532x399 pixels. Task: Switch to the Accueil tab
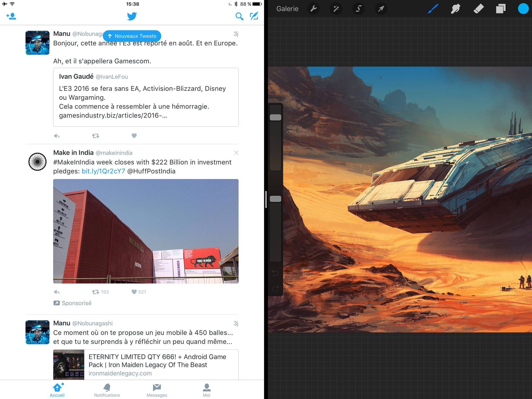click(x=57, y=390)
